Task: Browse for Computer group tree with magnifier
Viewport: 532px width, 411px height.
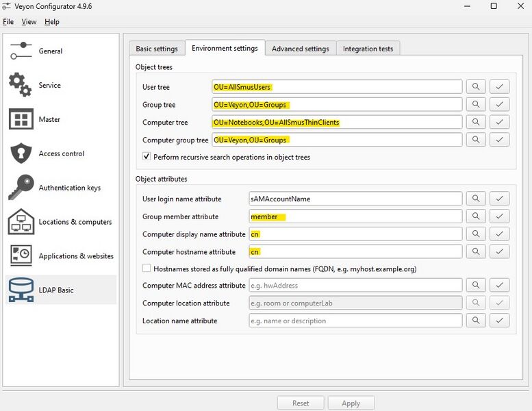Action: pyautogui.click(x=476, y=140)
